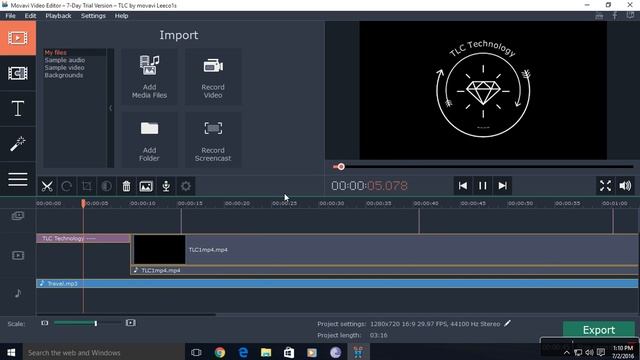The image size is (640, 360).
Task: Click the audio track music note icon
Action: point(18,293)
